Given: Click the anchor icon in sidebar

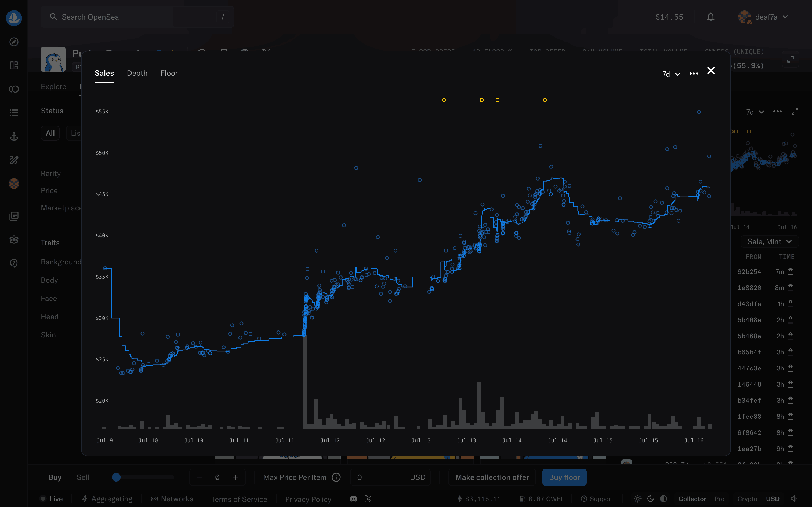Looking at the screenshot, I should pos(14,136).
